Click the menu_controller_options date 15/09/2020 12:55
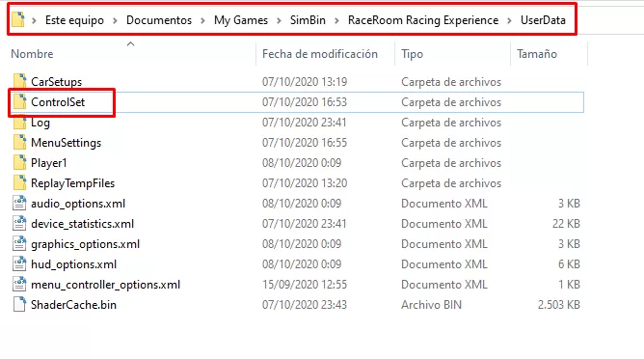This screenshot has height=359, width=644. (x=305, y=284)
